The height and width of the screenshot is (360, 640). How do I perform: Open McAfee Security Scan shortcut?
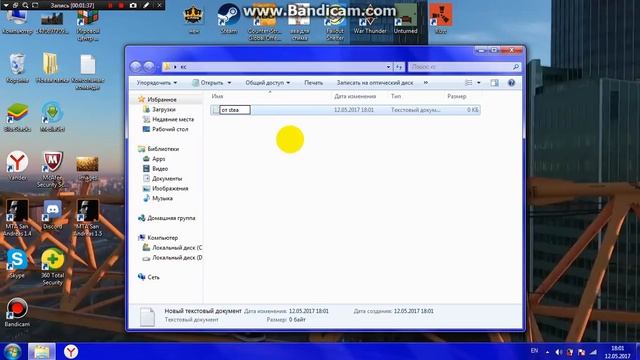click(x=52, y=169)
